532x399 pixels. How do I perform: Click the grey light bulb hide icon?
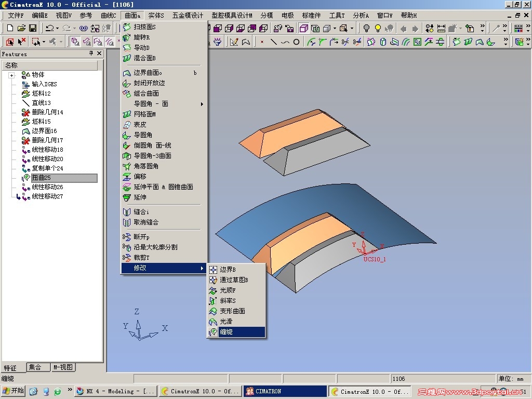(x=366, y=28)
